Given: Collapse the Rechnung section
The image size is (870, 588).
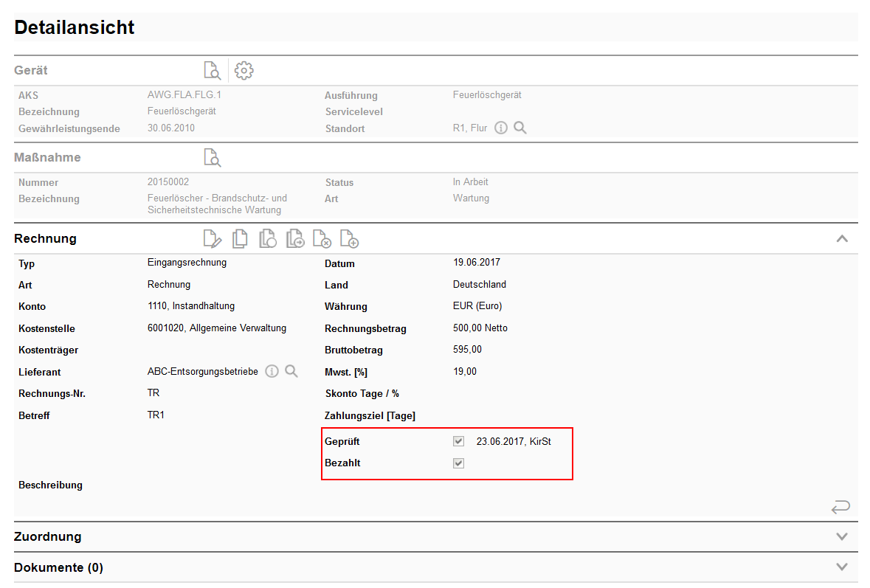Looking at the screenshot, I should pos(842,239).
